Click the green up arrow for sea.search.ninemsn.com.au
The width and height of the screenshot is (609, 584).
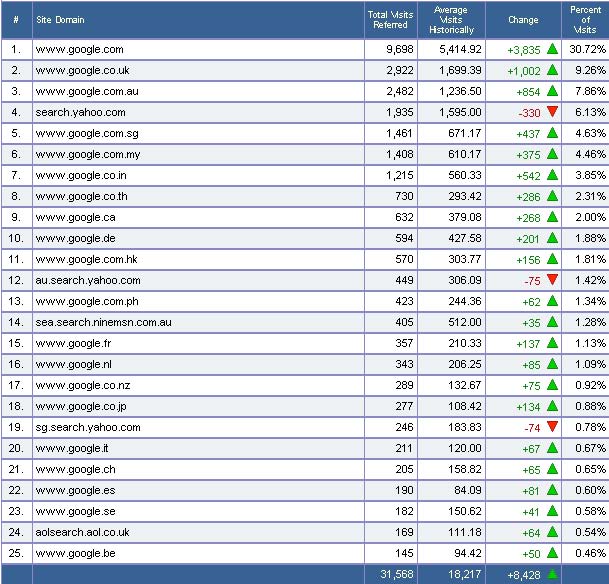[x=551, y=322]
